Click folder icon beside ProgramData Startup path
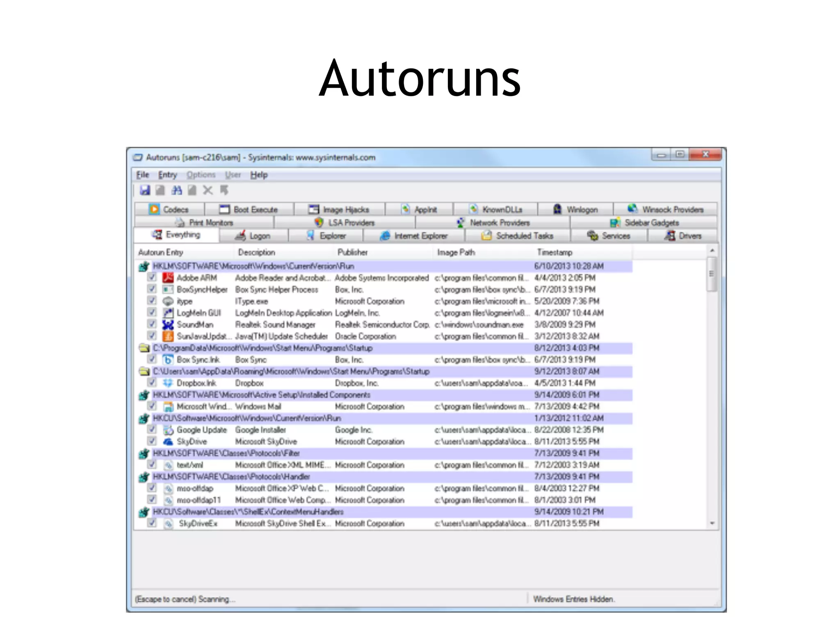This screenshot has height=630, width=840. tap(144, 348)
